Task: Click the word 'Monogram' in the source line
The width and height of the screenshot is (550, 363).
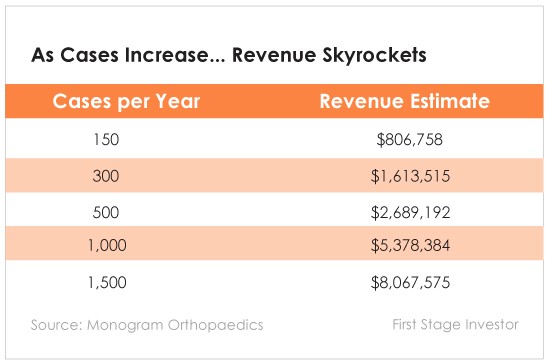Action: [125, 326]
